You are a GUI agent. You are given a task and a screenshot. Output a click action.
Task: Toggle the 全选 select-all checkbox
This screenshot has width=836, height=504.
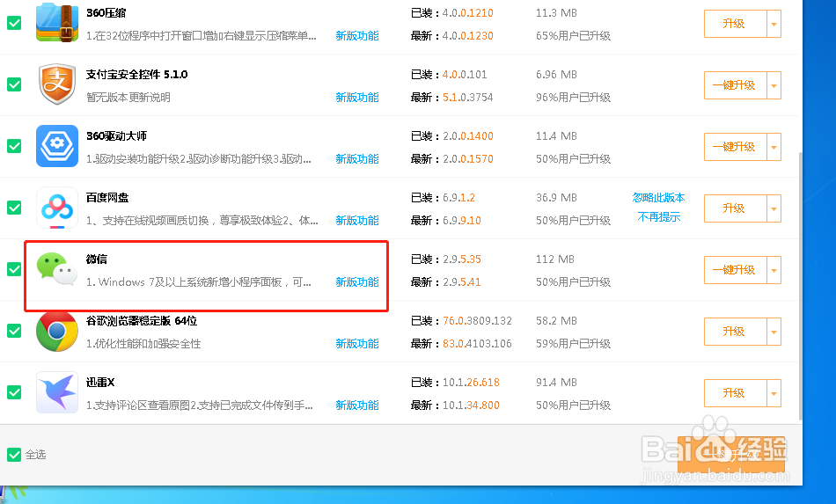[x=14, y=455]
